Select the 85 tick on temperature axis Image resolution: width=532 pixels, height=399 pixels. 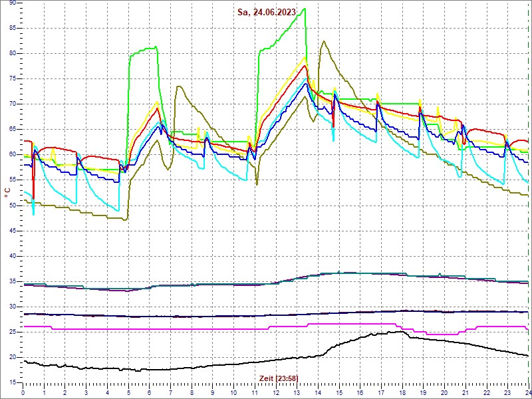[13, 28]
